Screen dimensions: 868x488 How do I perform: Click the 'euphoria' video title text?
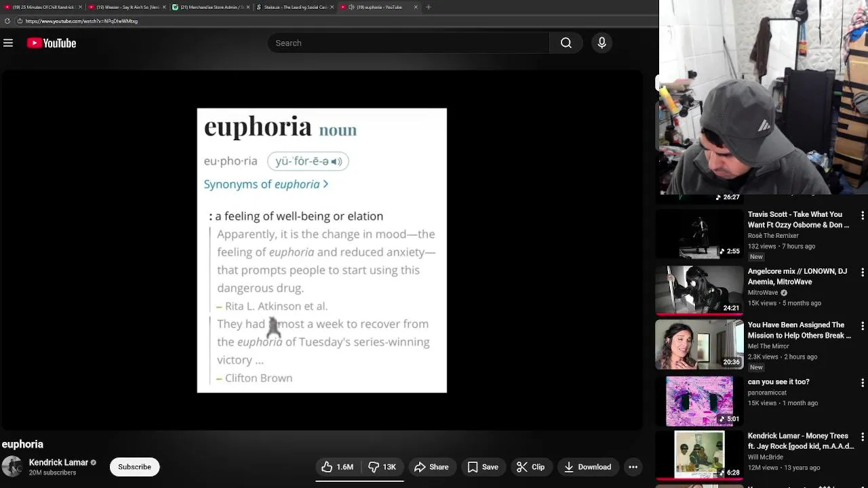[22, 445]
